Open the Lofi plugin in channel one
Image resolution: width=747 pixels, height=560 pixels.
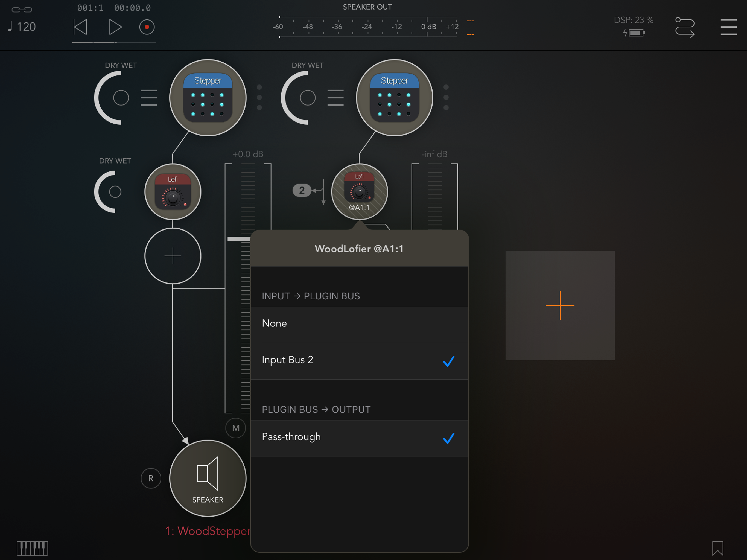tap(173, 192)
